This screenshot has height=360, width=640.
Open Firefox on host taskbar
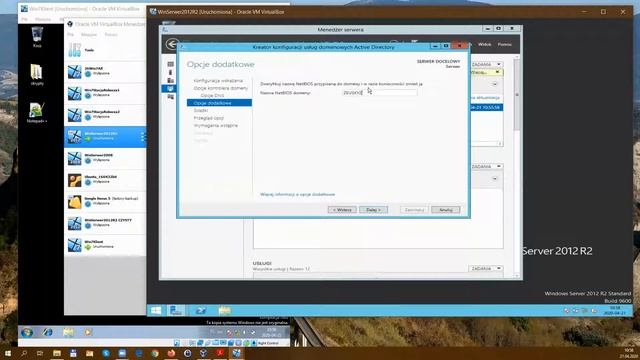171,353
